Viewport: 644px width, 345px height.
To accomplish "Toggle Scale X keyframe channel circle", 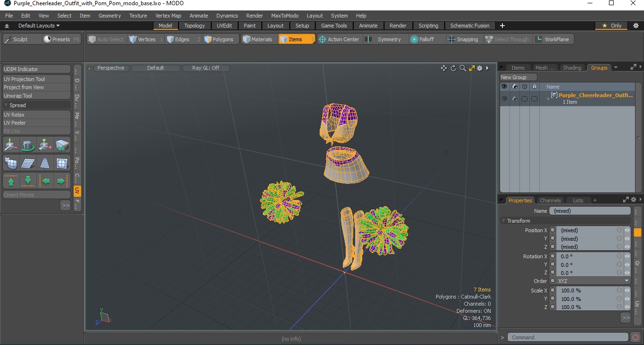I will point(553,291).
